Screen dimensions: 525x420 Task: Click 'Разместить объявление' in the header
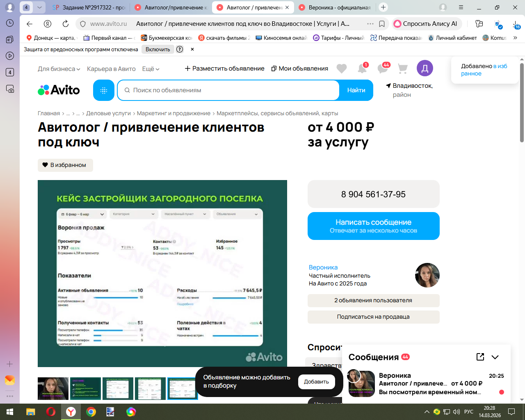coord(225,68)
